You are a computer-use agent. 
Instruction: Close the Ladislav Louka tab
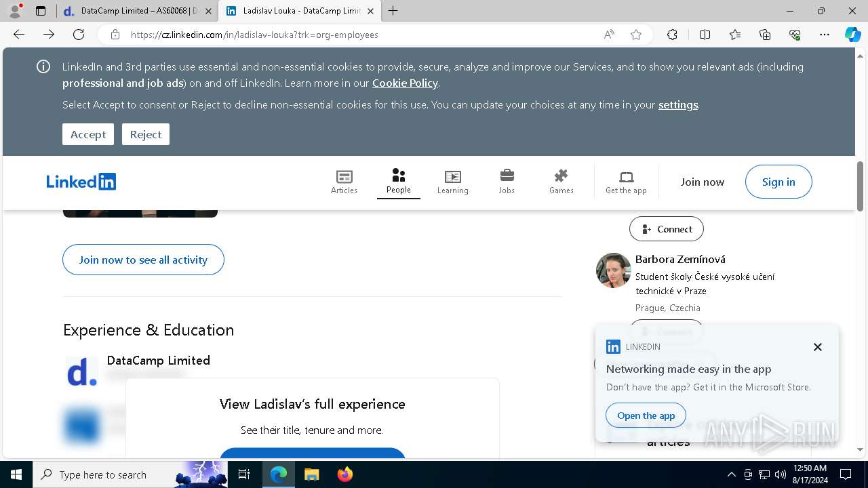(x=372, y=11)
